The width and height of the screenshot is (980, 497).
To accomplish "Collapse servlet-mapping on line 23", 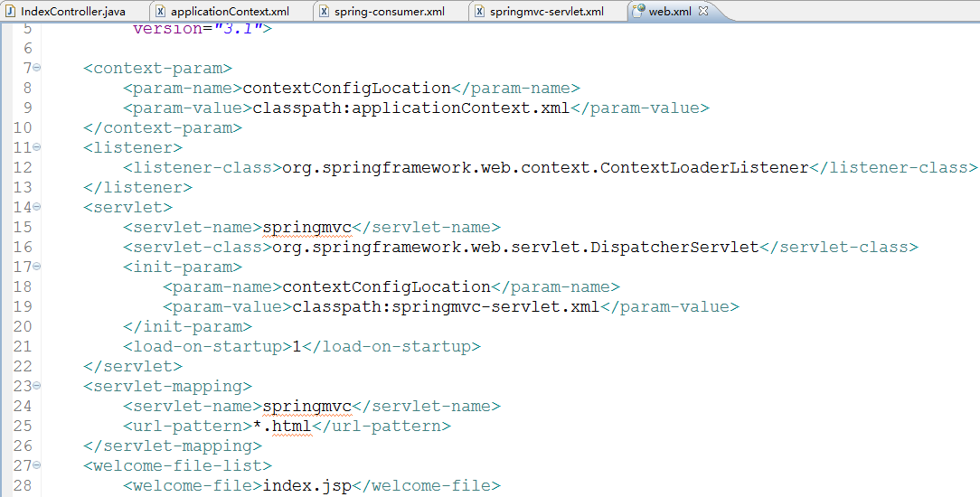I will click(37, 385).
